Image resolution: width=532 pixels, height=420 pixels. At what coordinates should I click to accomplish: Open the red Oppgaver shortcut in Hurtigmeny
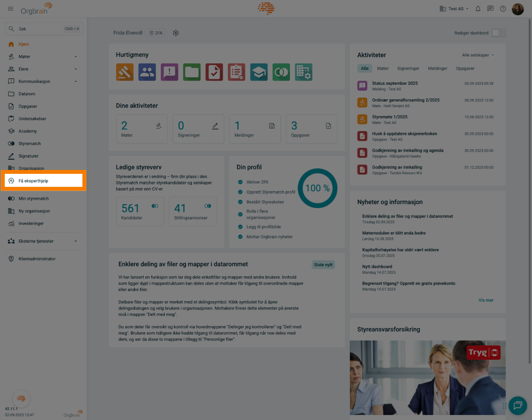click(x=214, y=72)
